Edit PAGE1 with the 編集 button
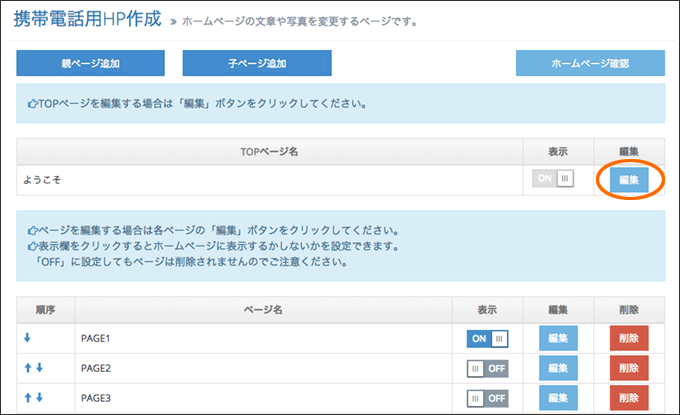The width and height of the screenshot is (680, 415). [558, 338]
